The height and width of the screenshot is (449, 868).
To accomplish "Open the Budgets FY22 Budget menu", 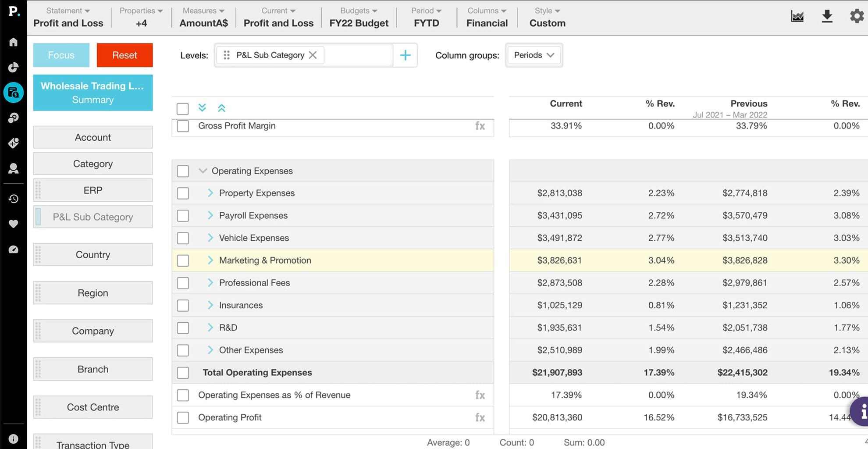I will click(359, 17).
